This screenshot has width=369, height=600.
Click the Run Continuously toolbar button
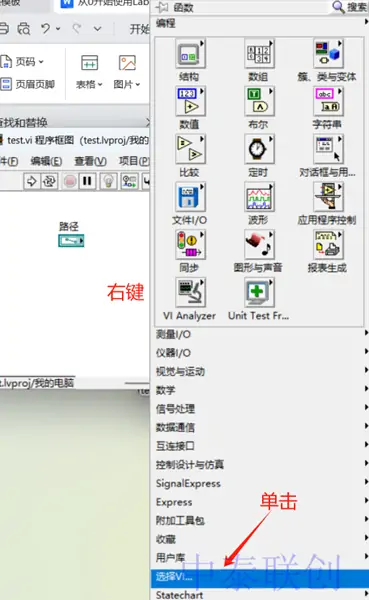(49, 181)
